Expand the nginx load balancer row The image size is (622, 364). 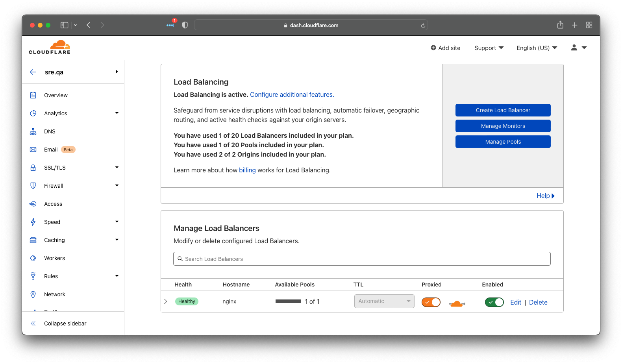click(x=166, y=301)
